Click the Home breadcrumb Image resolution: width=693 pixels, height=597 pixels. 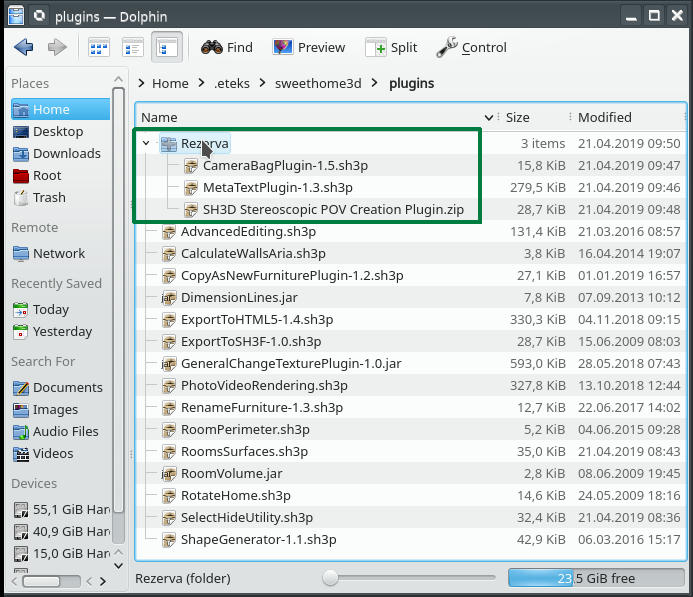click(x=170, y=84)
